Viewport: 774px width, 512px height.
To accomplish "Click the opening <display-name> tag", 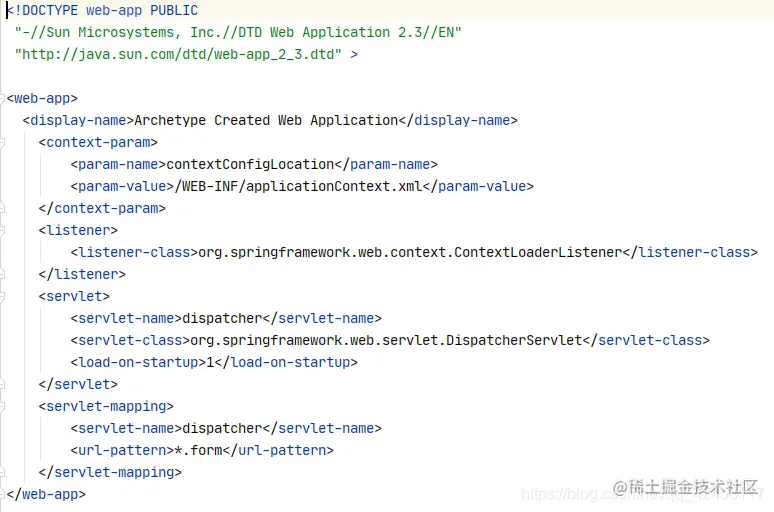I will 78,120.
